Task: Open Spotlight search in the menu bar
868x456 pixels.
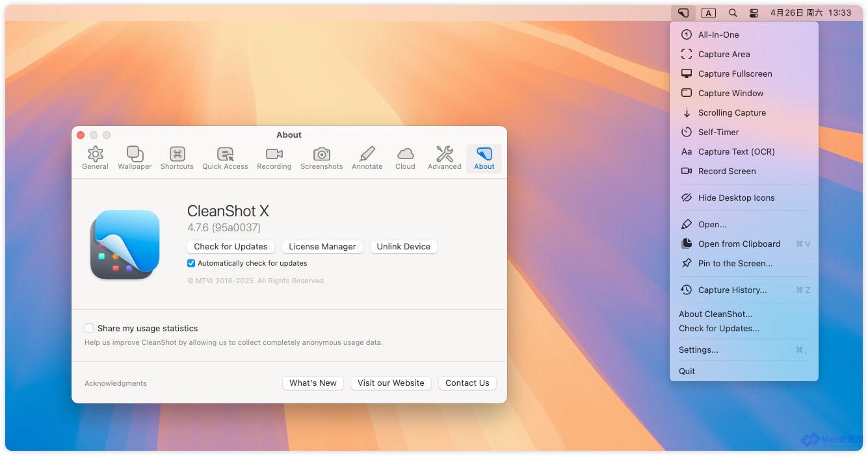Action: [x=733, y=13]
